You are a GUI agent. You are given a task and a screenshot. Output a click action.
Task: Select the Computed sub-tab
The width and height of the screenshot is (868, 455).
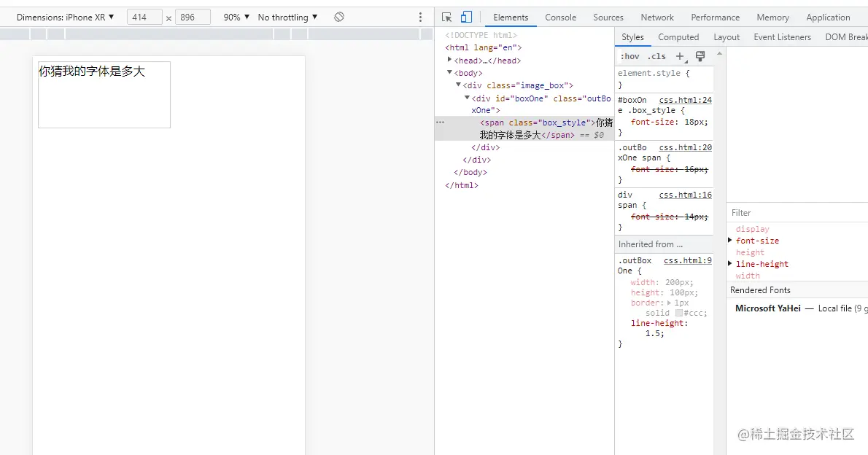(678, 37)
